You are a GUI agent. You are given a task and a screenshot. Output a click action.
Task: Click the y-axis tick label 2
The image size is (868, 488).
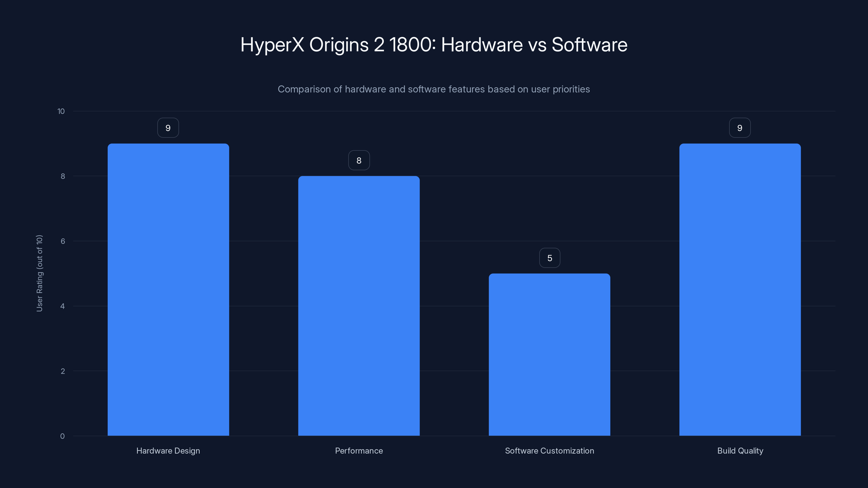click(x=63, y=371)
